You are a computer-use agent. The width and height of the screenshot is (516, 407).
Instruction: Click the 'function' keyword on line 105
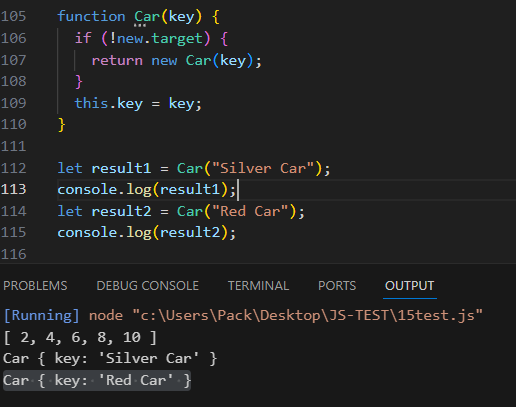click(91, 16)
